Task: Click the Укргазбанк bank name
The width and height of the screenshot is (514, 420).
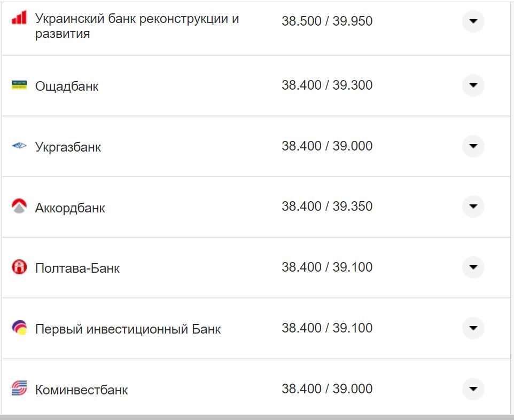Action: (68, 147)
